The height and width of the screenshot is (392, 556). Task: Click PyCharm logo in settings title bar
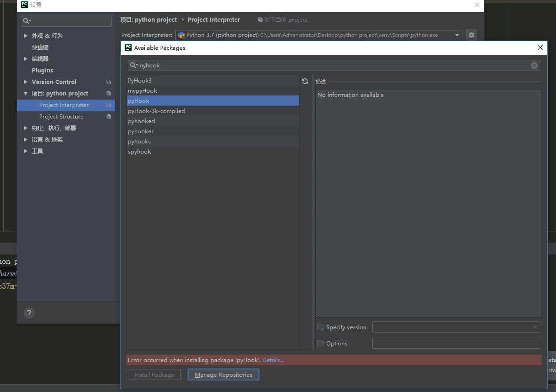pos(24,5)
